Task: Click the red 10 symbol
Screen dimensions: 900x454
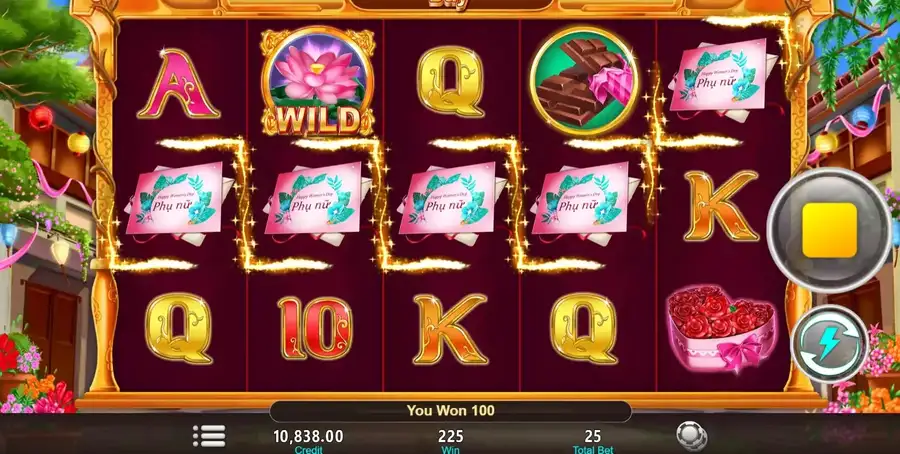Action: coord(316,328)
